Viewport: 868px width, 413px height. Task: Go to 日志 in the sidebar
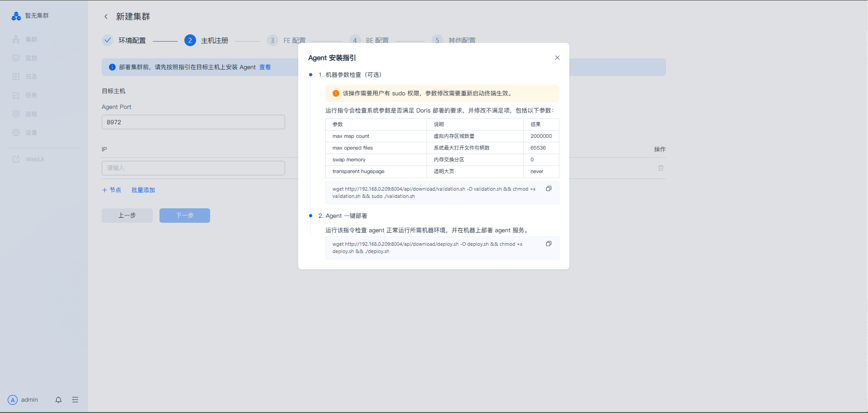[31, 77]
